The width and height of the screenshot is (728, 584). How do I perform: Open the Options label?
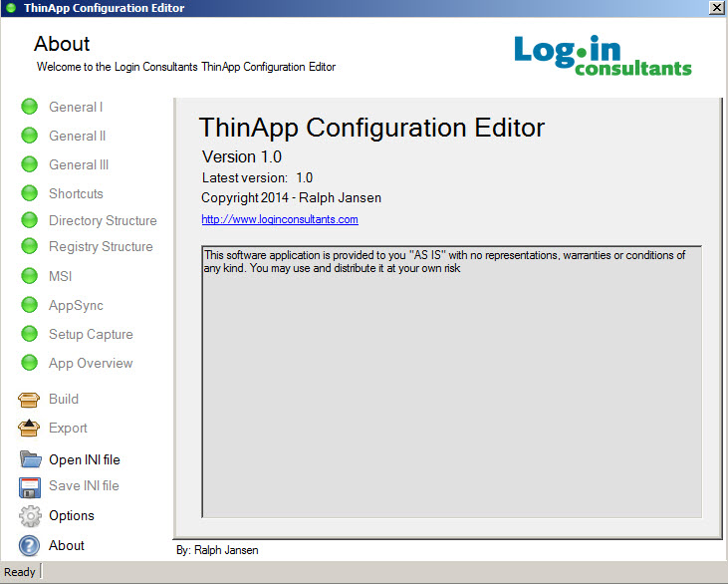coord(71,515)
